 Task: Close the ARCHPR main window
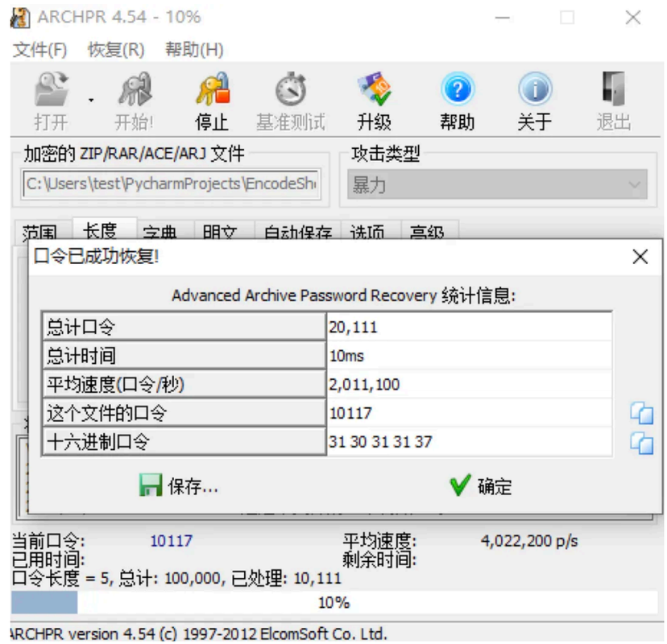point(633,18)
